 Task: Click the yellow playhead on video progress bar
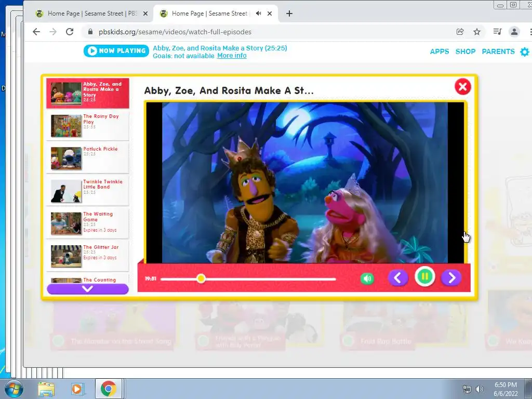point(201,278)
